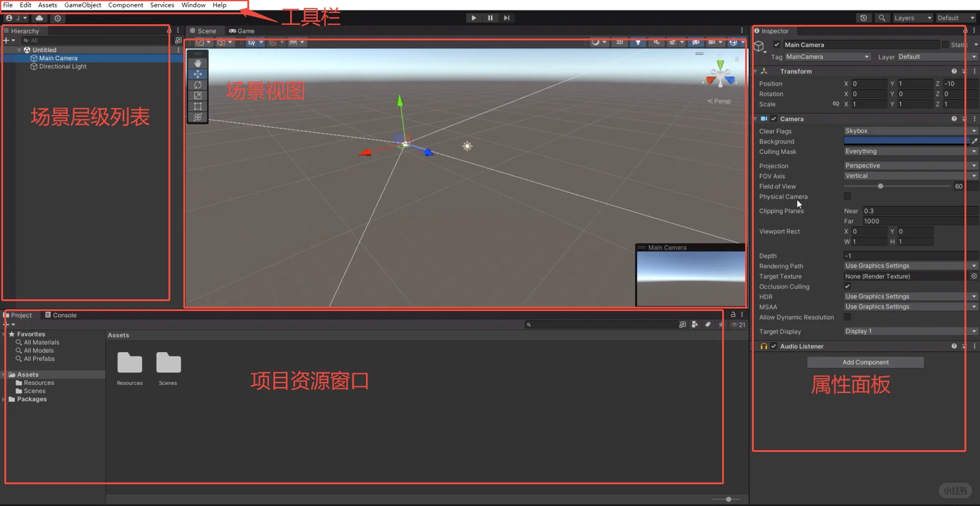Open Hierarchy panel options menu
This screenshot has width=980, height=506.
178,30
